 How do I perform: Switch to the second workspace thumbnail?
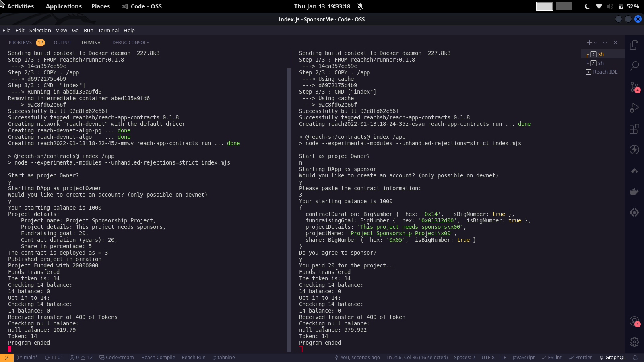pos(564,6)
